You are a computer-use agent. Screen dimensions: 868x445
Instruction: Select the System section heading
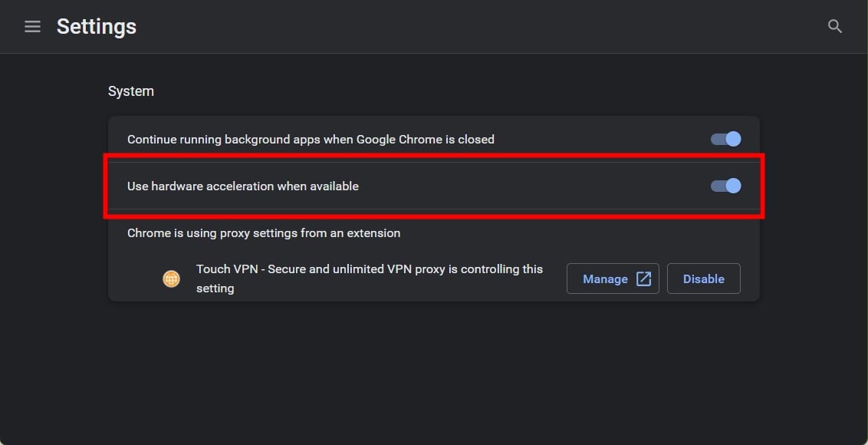tap(130, 91)
